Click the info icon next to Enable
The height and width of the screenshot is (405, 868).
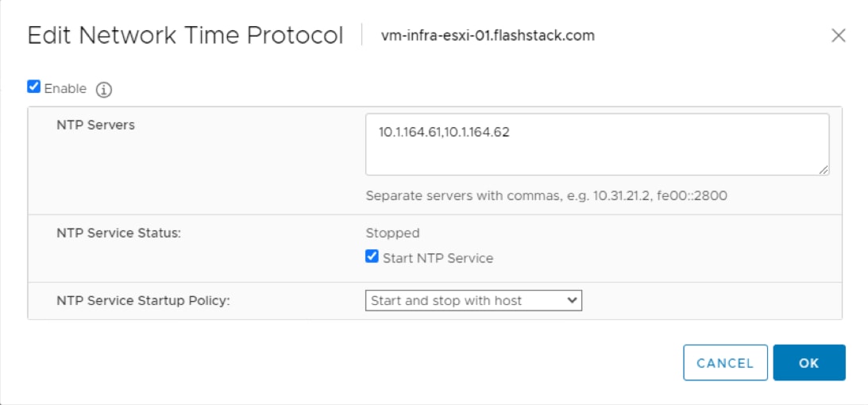click(104, 90)
